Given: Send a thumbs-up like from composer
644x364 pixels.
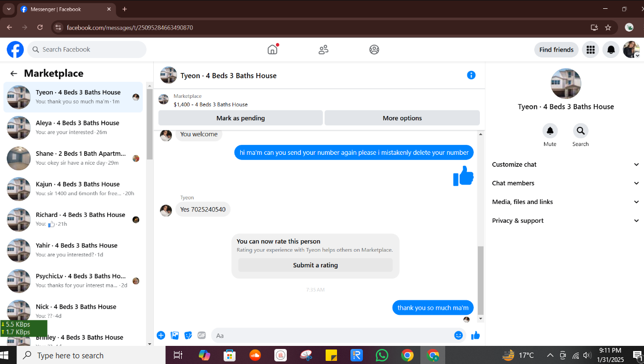Looking at the screenshot, I should click(x=475, y=336).
